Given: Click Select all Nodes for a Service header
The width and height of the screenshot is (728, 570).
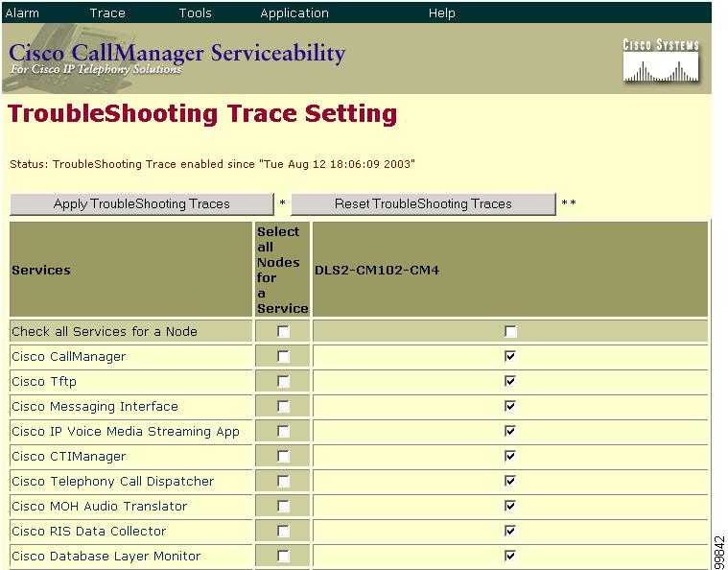Looking at the screenshot, I should coord(282,270).
